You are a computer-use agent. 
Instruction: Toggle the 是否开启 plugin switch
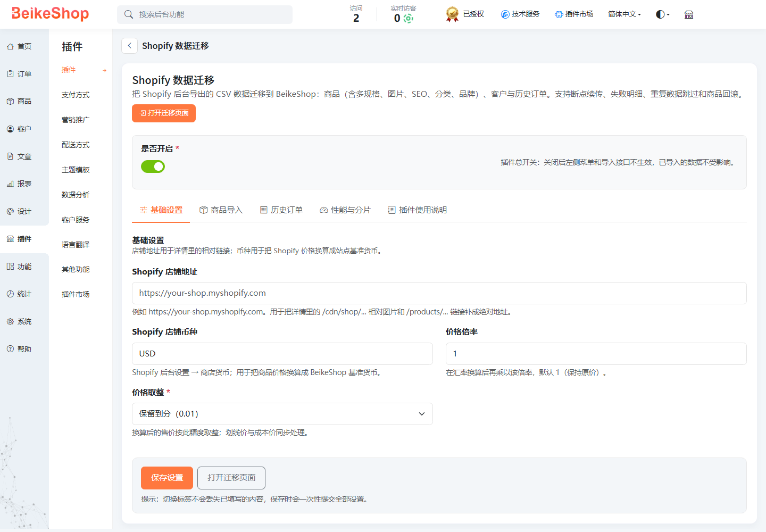tap(153, 167)
